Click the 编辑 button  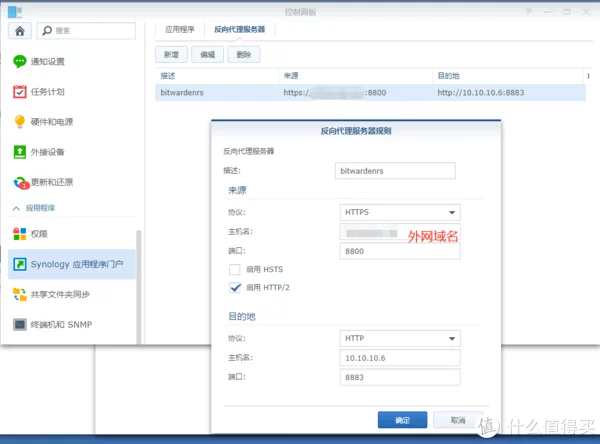(x=207, y=54)
